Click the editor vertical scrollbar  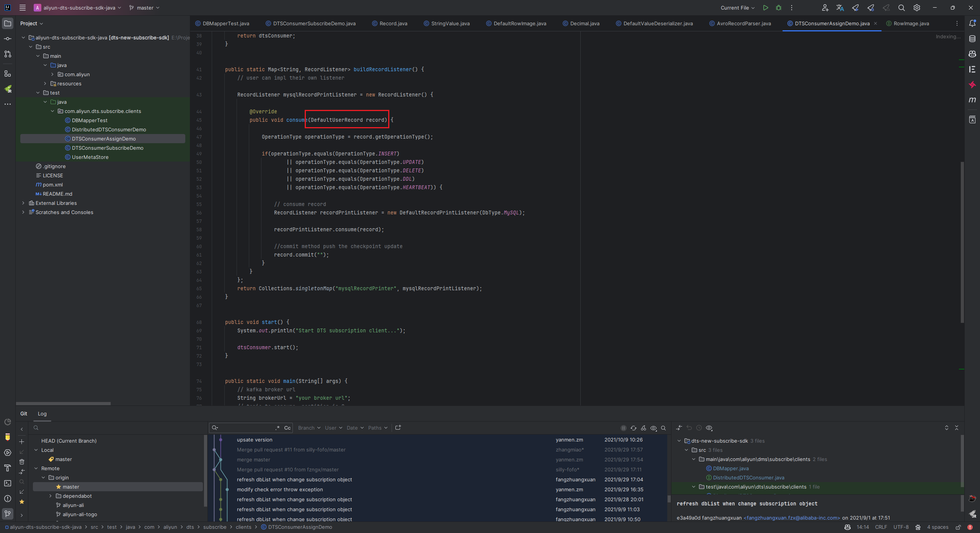(x=962, y=242)
